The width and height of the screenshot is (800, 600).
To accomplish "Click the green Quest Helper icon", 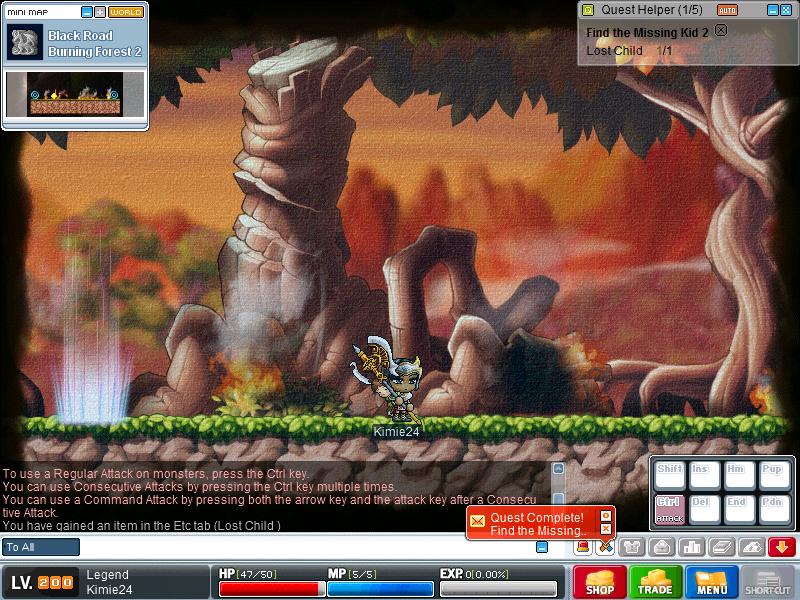I will 587,10.
